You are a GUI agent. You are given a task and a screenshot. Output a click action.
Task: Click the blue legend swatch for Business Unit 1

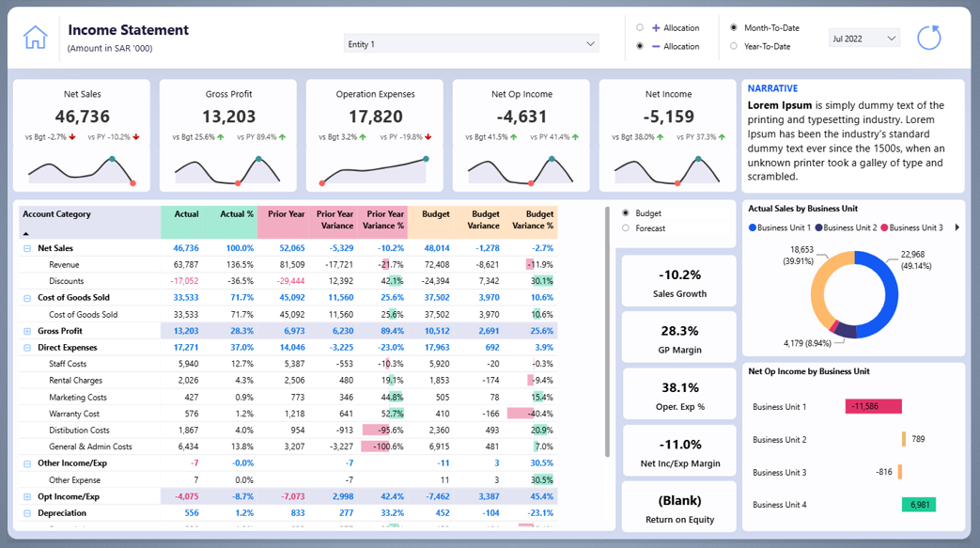753,227
